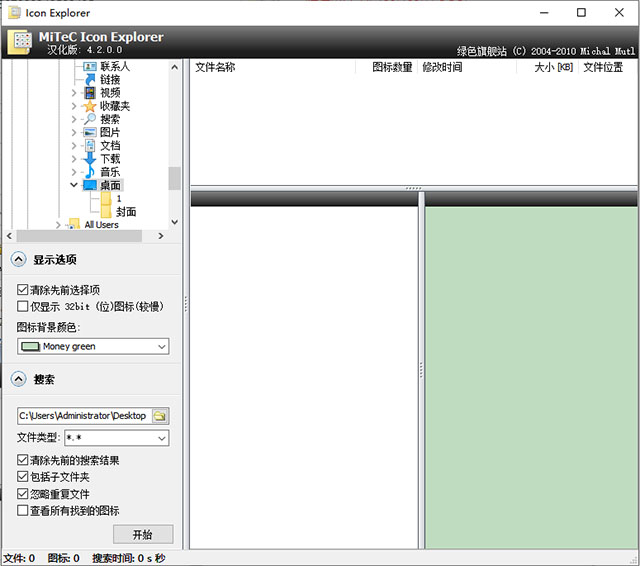Close the Icon Explorer window
640x566 pixels.
(x=619, y=13)
